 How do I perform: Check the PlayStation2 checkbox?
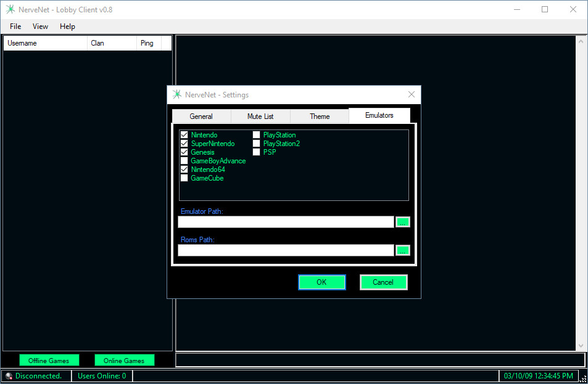point(256,144)
